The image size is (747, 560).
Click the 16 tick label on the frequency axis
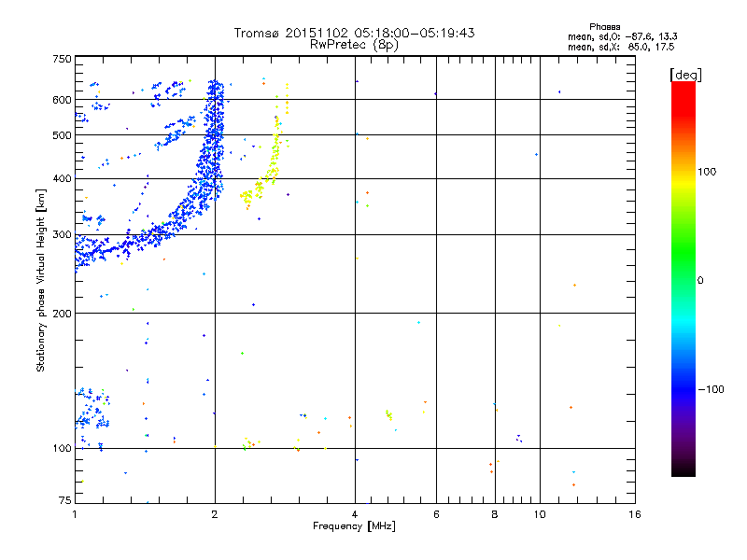tap(635, 514)
